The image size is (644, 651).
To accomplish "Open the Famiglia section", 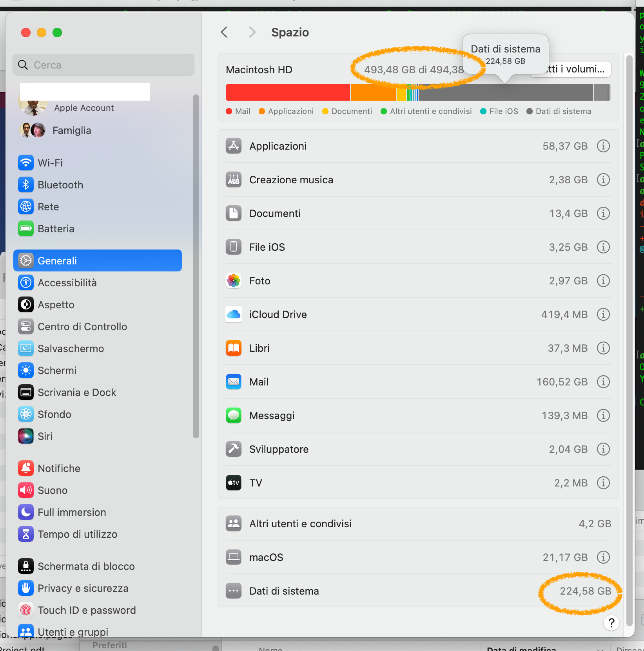I will 72,130.
